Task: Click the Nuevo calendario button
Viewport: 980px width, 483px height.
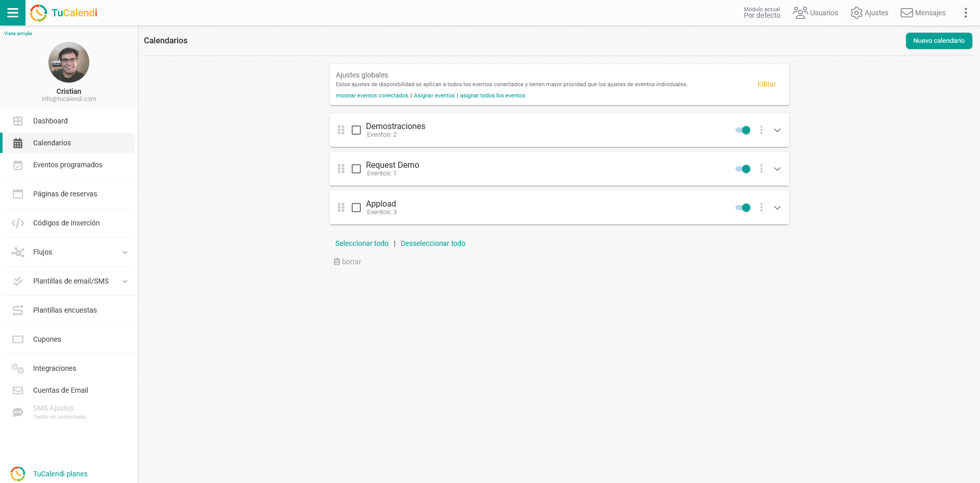Action: [939, 41]
